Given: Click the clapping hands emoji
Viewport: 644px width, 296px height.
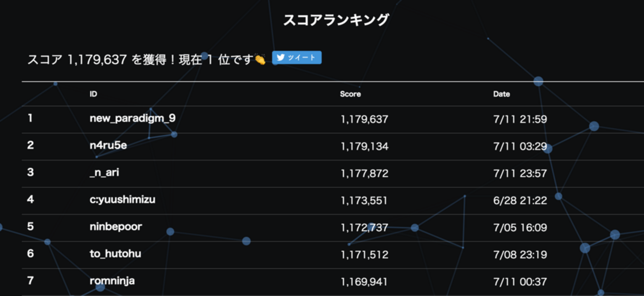Looking at the screenshot, I should [261, 60].
